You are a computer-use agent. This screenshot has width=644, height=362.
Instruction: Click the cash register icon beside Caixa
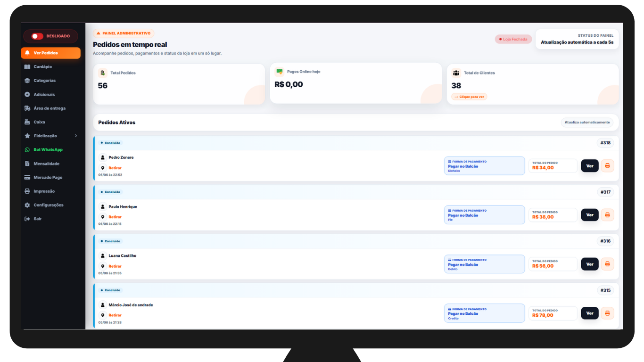point(27,122)
